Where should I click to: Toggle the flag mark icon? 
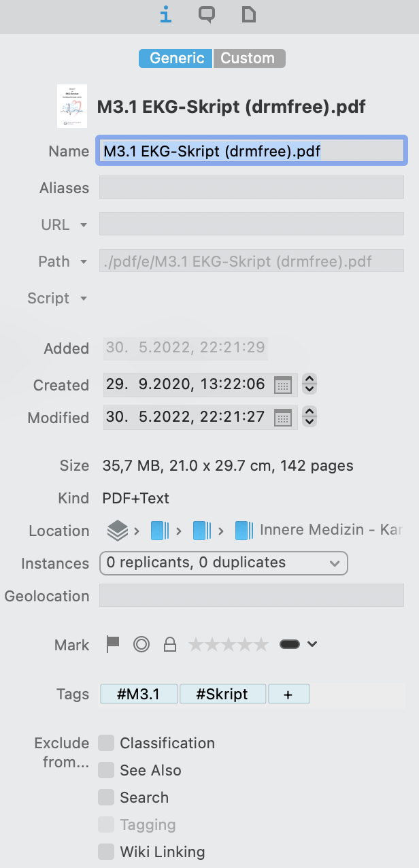pos(113,644)
